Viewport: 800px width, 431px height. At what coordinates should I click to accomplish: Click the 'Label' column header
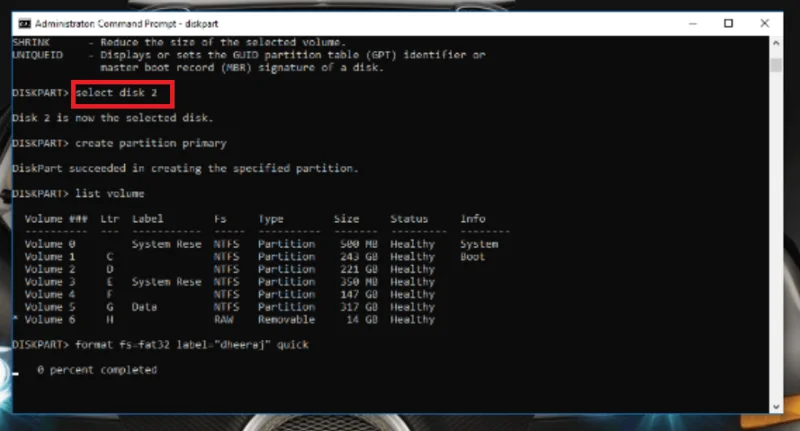coord(147,219)
